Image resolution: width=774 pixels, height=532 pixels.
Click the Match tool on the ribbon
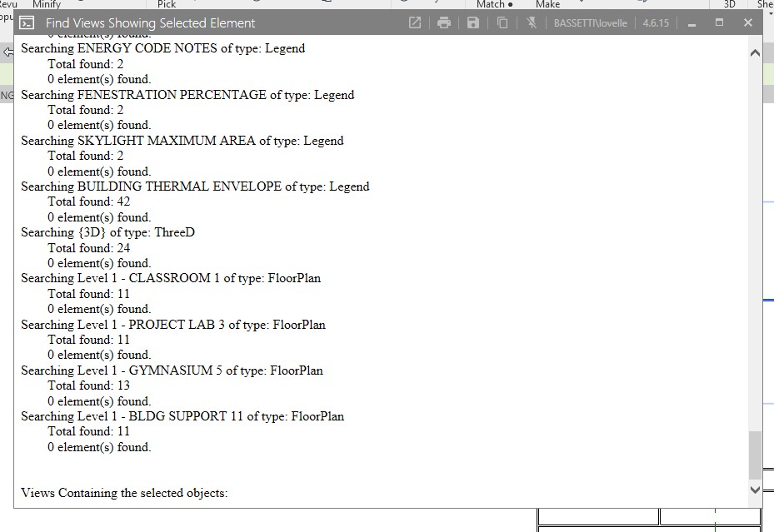(490, 5)
